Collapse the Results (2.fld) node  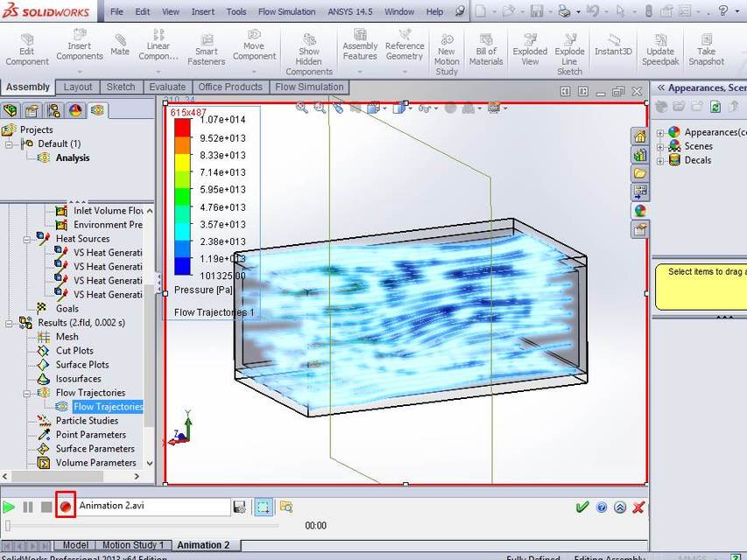7,322
